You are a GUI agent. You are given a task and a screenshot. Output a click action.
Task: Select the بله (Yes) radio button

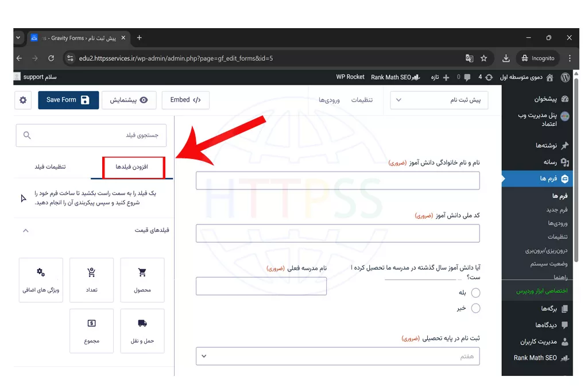[x=475, y=293]
